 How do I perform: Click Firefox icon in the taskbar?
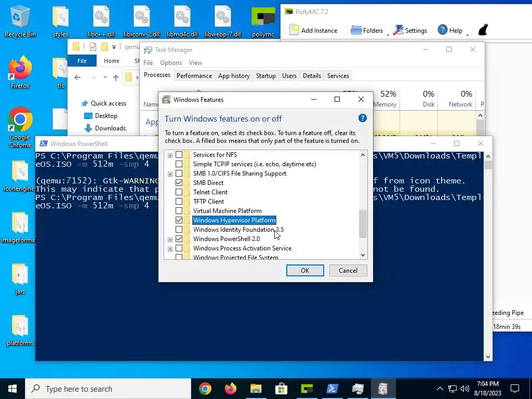pyautogui.click(x=230, y=389)
